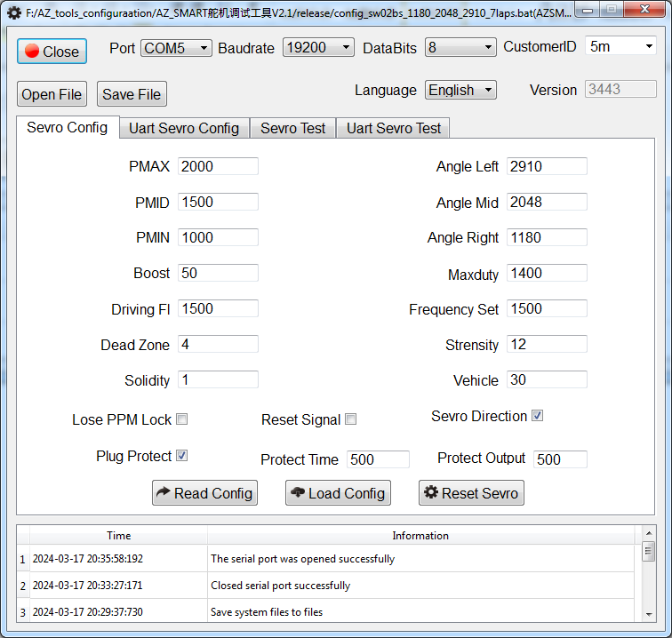Image resolution: width=672 pixels, height=638 pixels.
Task: Expand the CustomerID 5m dropdown
Action: (x=620, y=46)
